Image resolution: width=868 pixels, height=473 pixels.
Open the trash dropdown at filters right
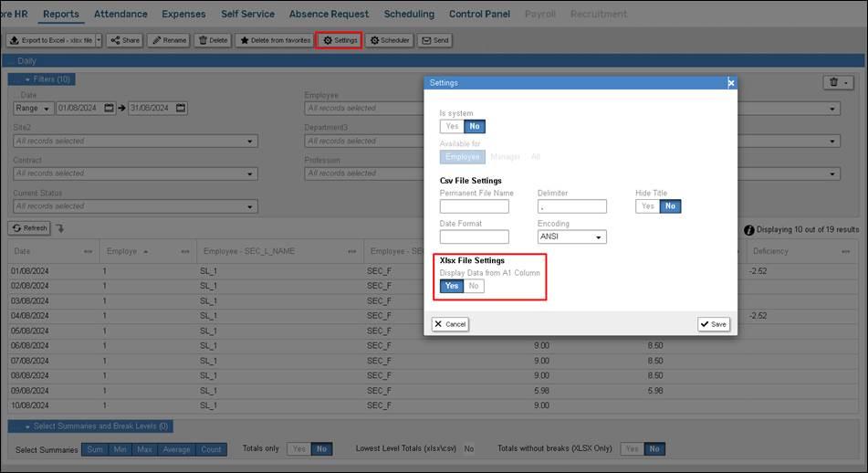click(x=838, y=82)
